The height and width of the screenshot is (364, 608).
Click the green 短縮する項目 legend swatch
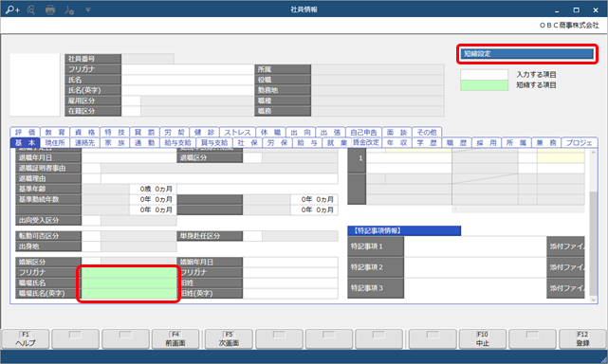tap(484, 85)
